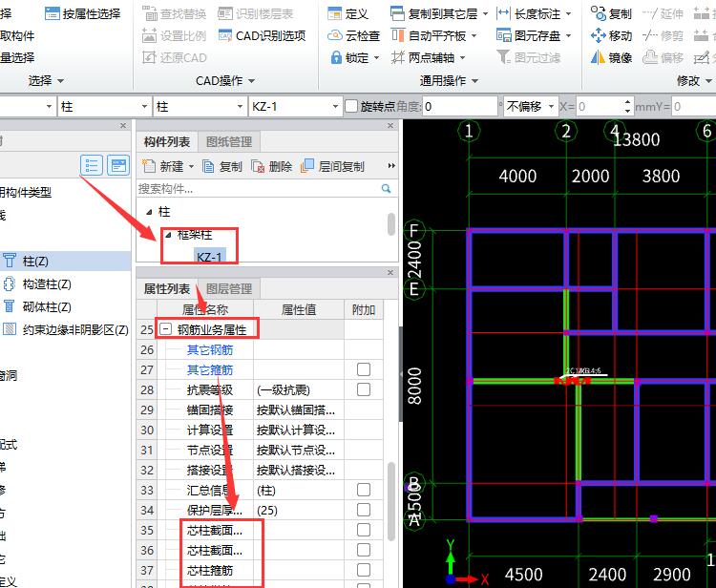Click 新建 in component list toolbar
The width and height of the screenshot is (716, 588).
pyautogui.click(x=162, y=166)
